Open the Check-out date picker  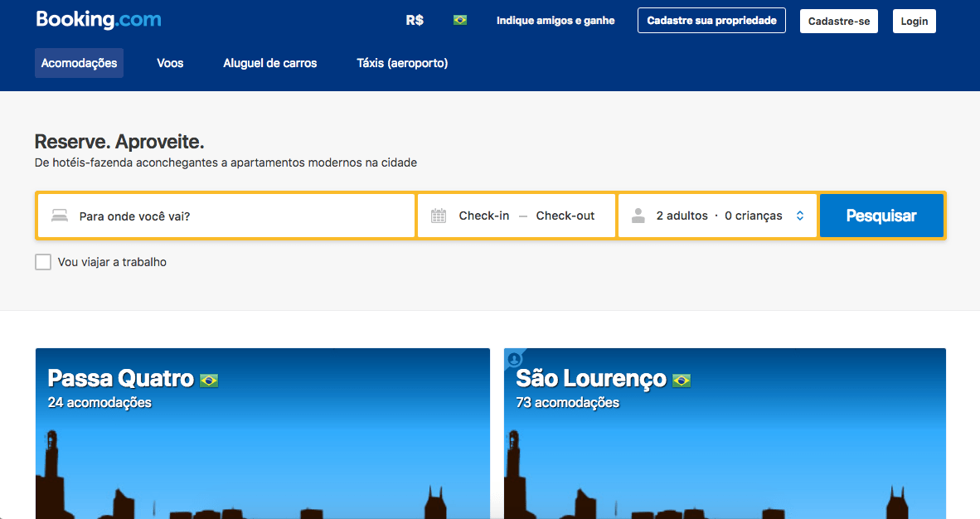coord(565,215)
